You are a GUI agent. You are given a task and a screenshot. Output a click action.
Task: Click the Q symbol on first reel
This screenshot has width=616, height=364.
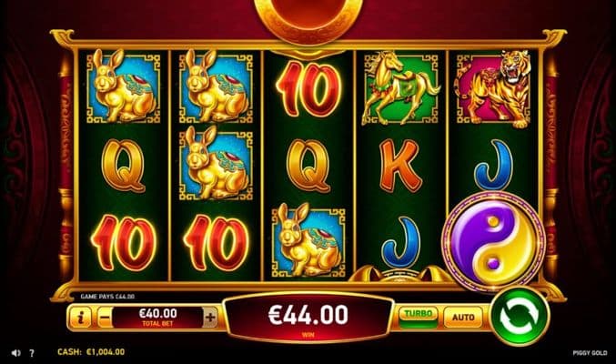click(x=124, y=166)
